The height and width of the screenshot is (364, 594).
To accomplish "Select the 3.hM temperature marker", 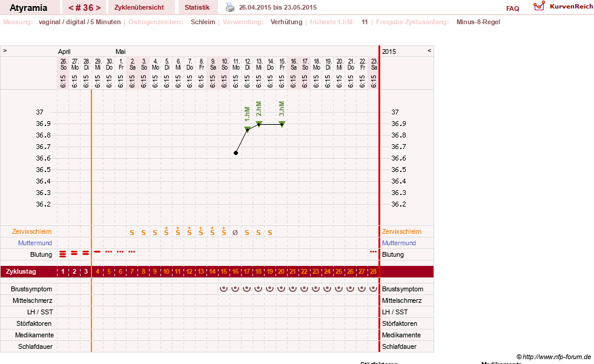I will tap(282, 124).
